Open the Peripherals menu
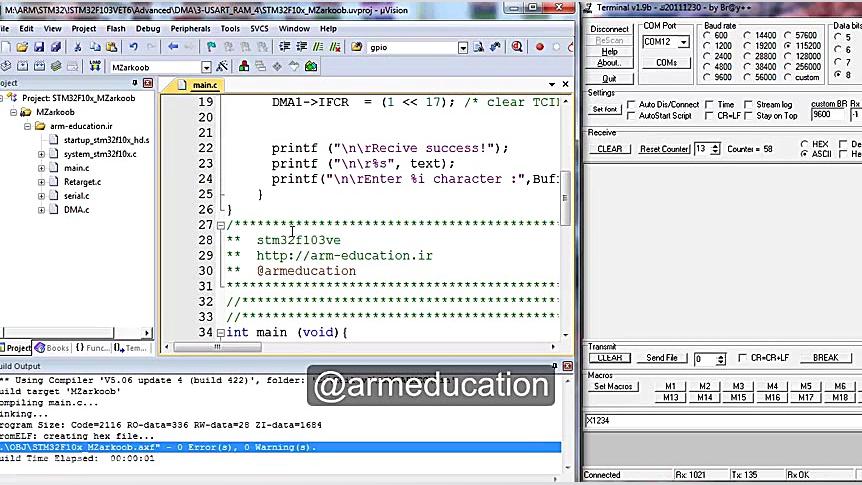This screenshot has height=485, width=862. 190,29
